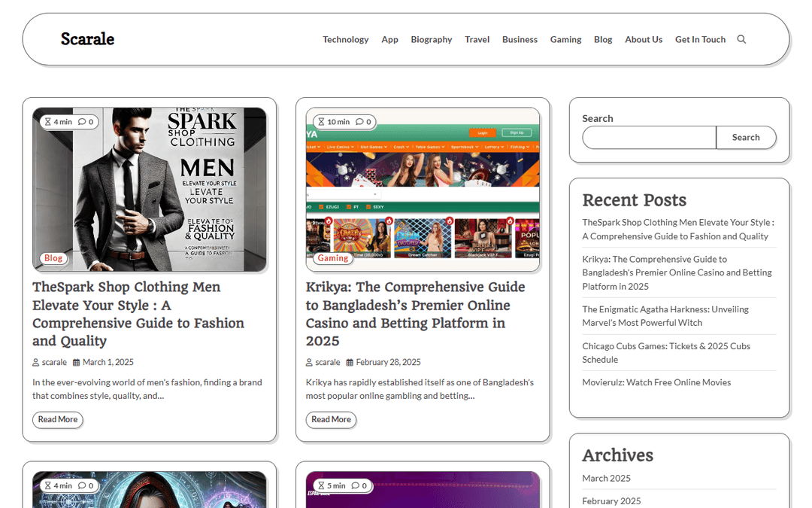
Task: Open recent post Movierulz: Watch Free Online Movies
Action: coord(656,382)
